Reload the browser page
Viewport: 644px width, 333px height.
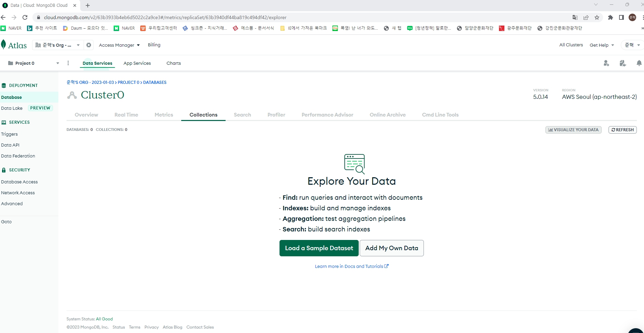point(25,17)
